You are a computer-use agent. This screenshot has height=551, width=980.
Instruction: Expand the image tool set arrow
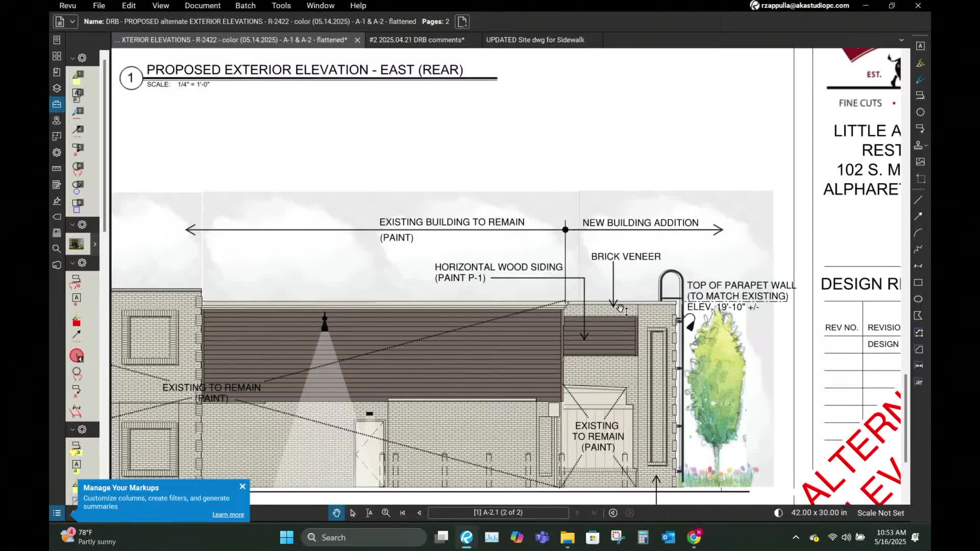[x=95, y=244]
